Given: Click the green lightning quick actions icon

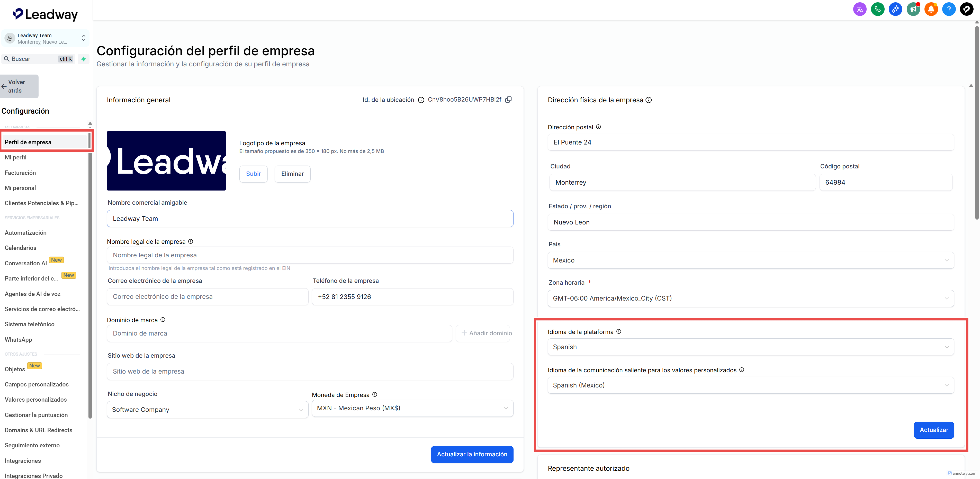Looking at the screenshot, I should pyautogui.click(x=84, y=59).
